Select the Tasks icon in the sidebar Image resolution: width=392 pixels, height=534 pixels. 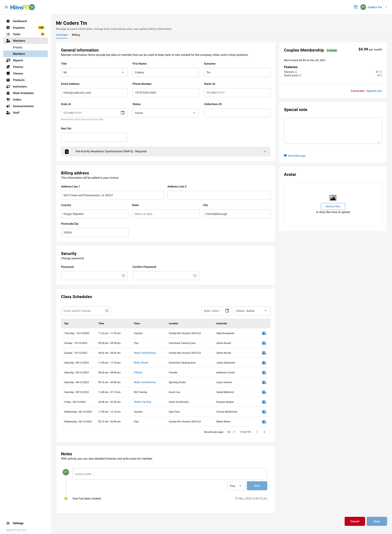[x=8, y=34]
